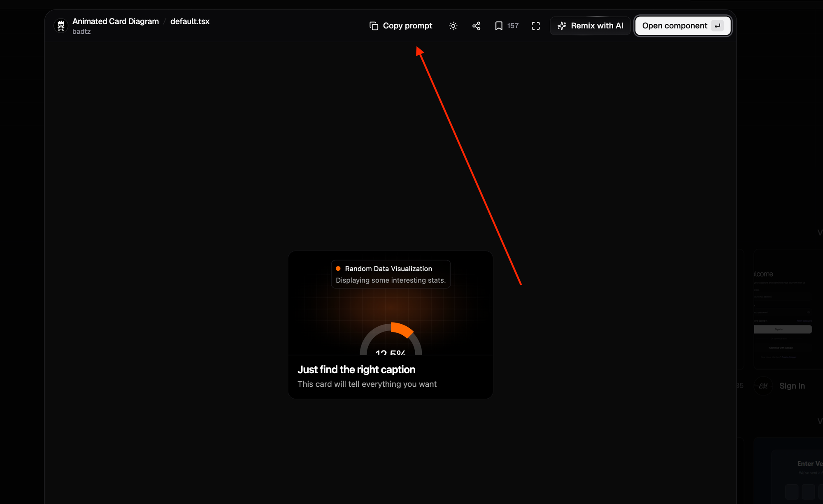Click the 157 bookmarks count

(513, 26)
